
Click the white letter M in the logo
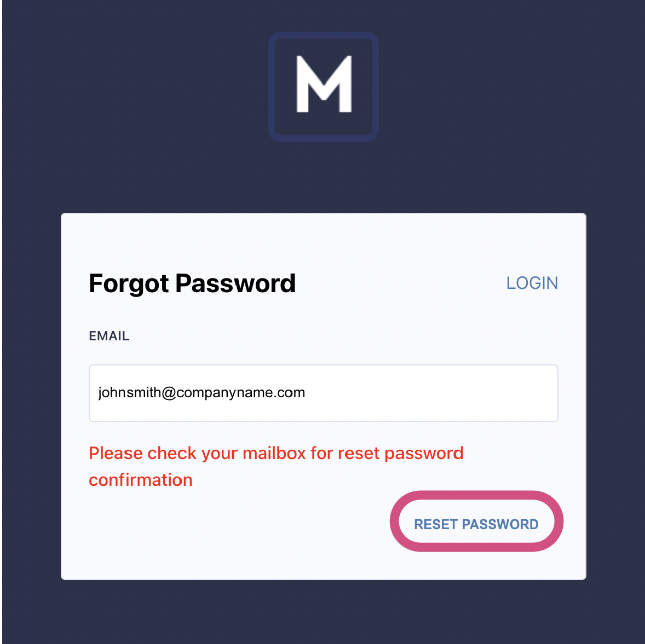(324, 84)
